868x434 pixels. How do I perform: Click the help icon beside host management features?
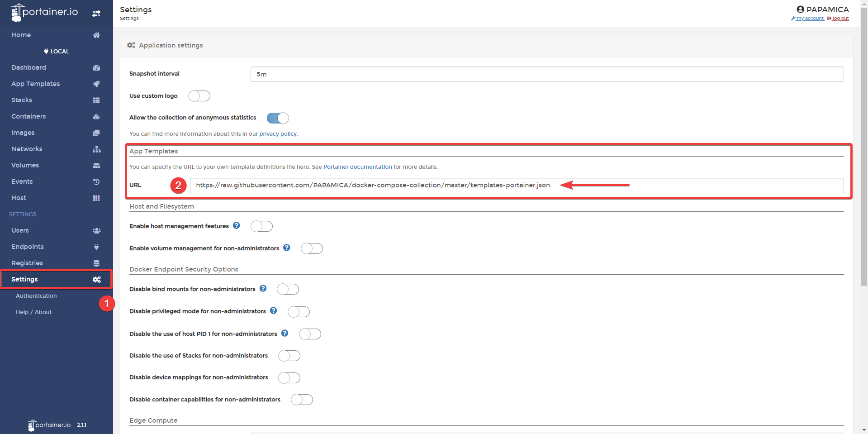[236, 225]
